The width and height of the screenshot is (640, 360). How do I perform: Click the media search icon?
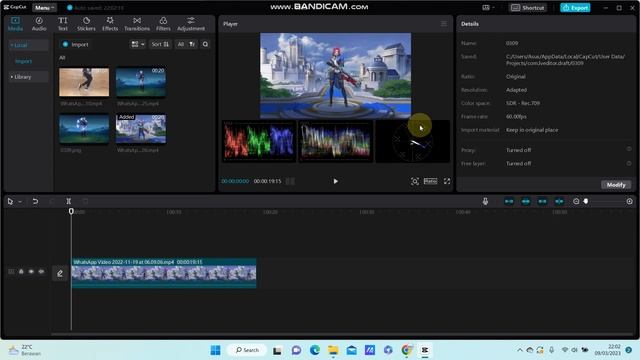(205, 44)
